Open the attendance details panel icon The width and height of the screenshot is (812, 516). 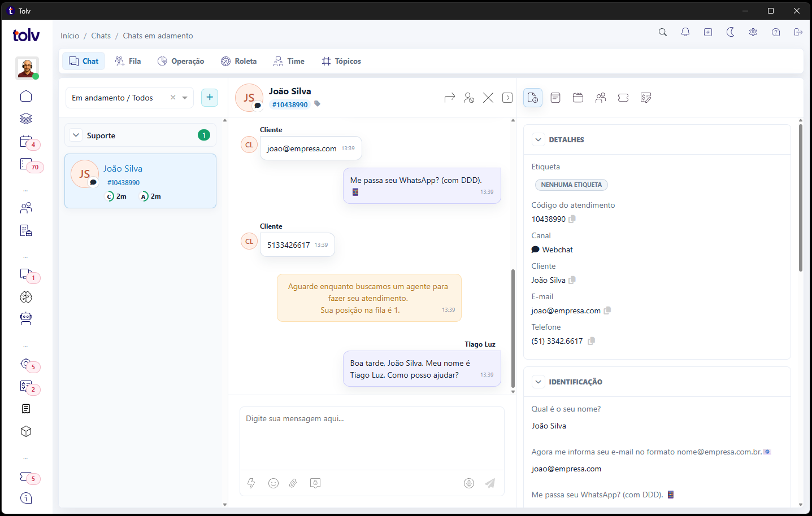click(x=533, y=98)
